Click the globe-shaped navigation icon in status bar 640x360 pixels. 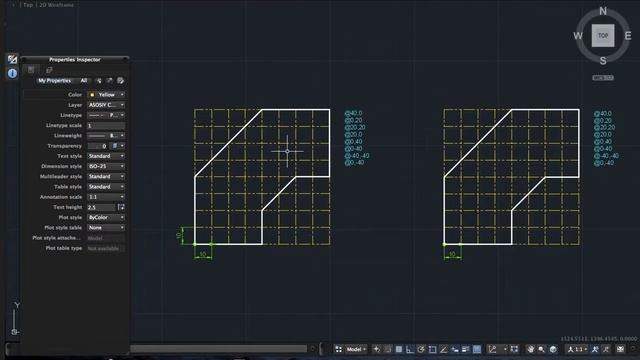553,349
